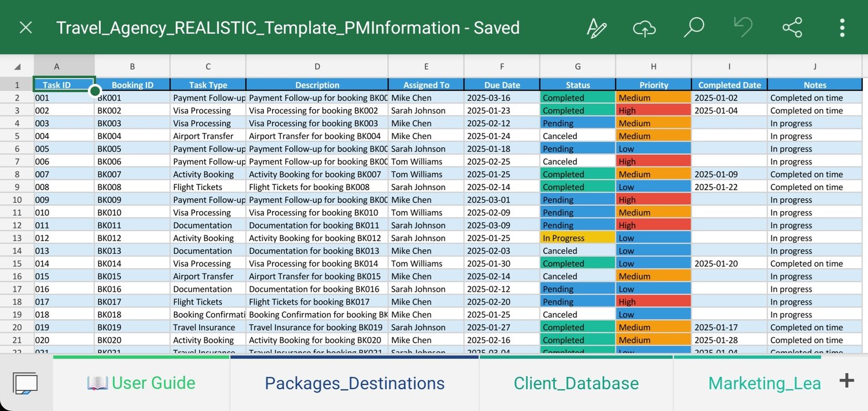Select the Assigned To header cell
The image size is (868, 411).
coord(426,84)
